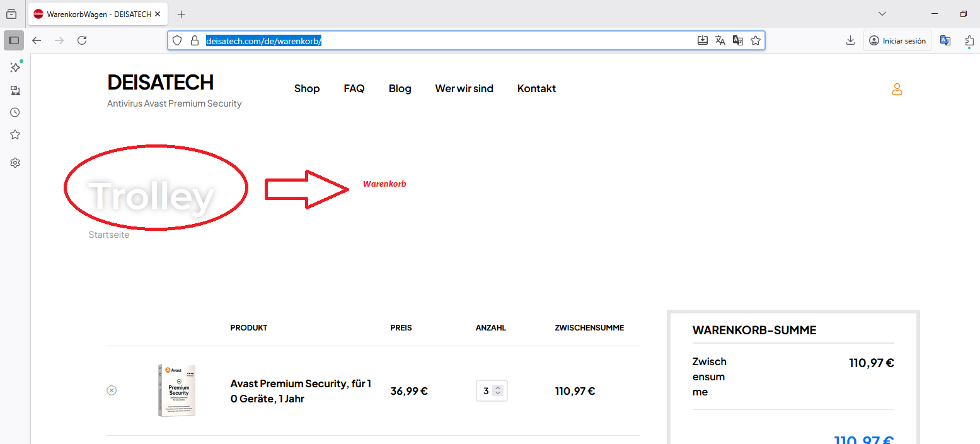This screenshot has height=444, width=980.
Task: Reload the current page
Action: tap(82, 40)
